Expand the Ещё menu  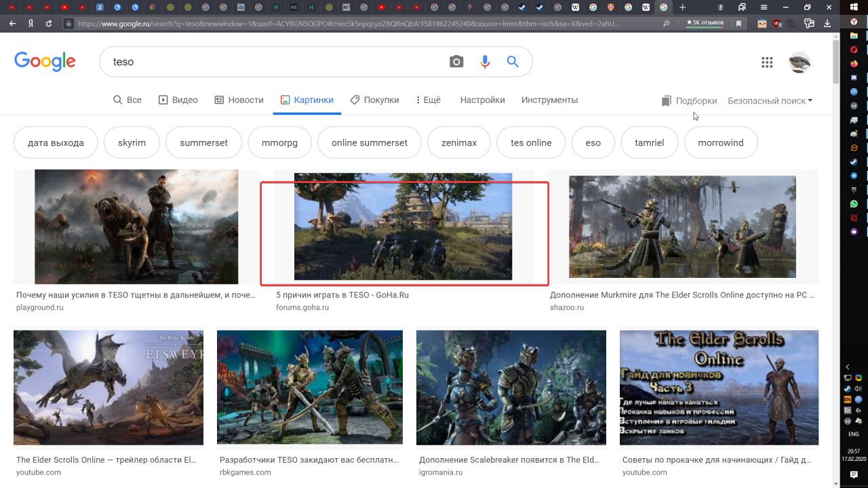[428, 100]
